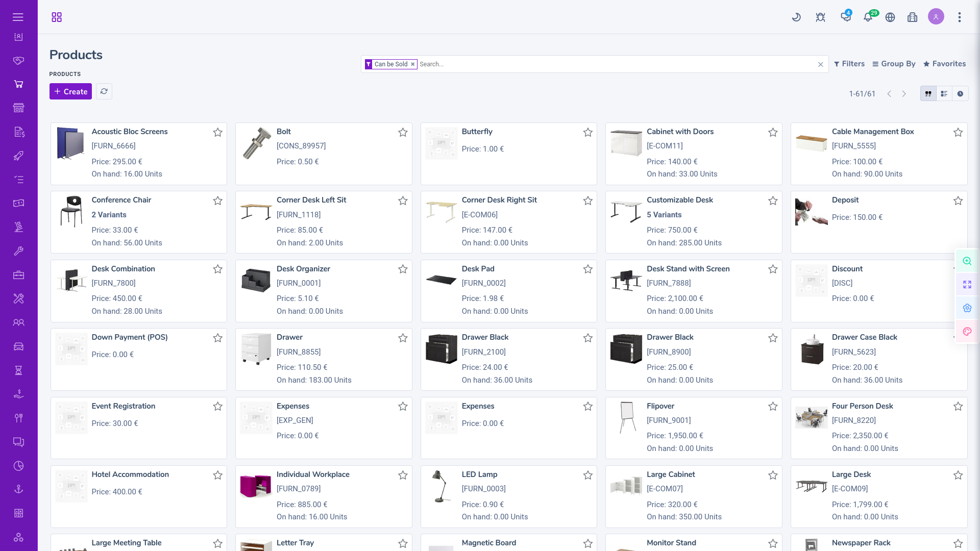Open the checklist tasks sidebar icon
This screenshot has width=980, height=551.
click(x=18, y=180)
